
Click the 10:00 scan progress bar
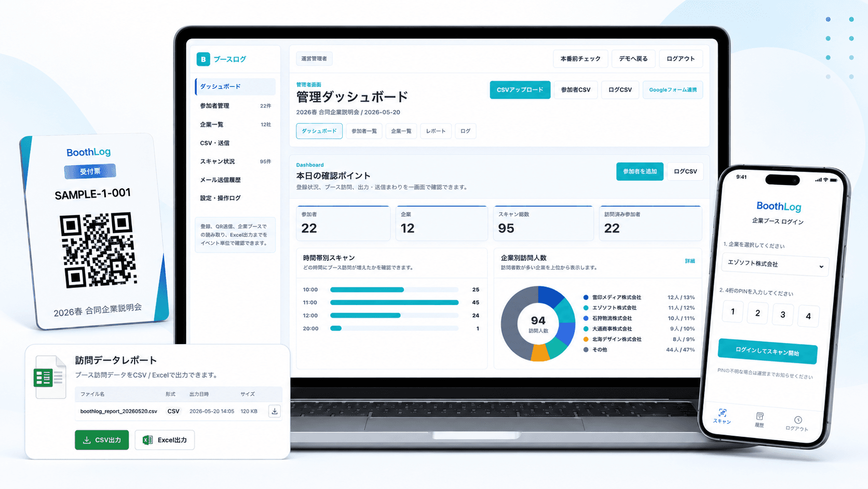pos(394,289)
